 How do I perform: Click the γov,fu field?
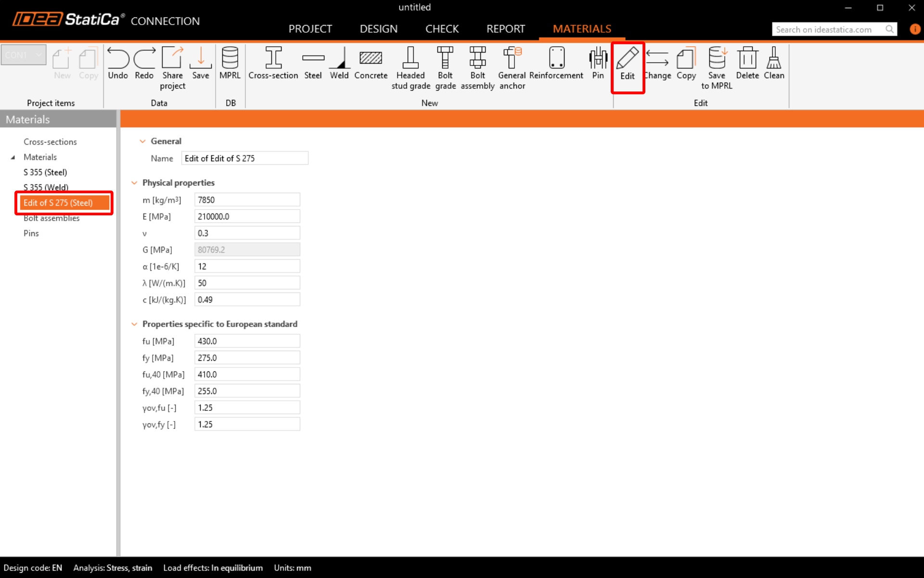247,407
